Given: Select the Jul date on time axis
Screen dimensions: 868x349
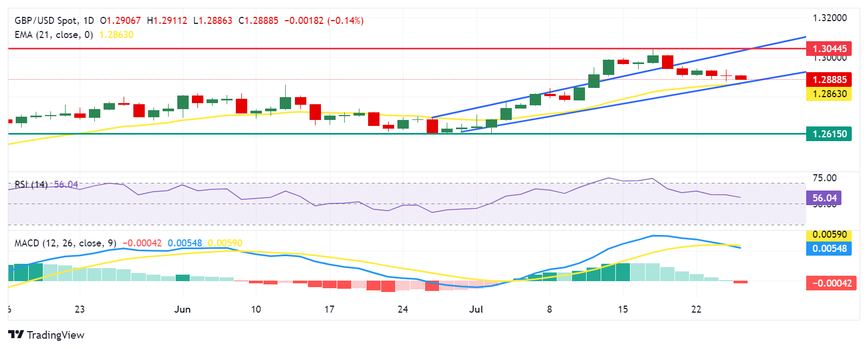Looking at the screenshot, I should pos(476,309).
